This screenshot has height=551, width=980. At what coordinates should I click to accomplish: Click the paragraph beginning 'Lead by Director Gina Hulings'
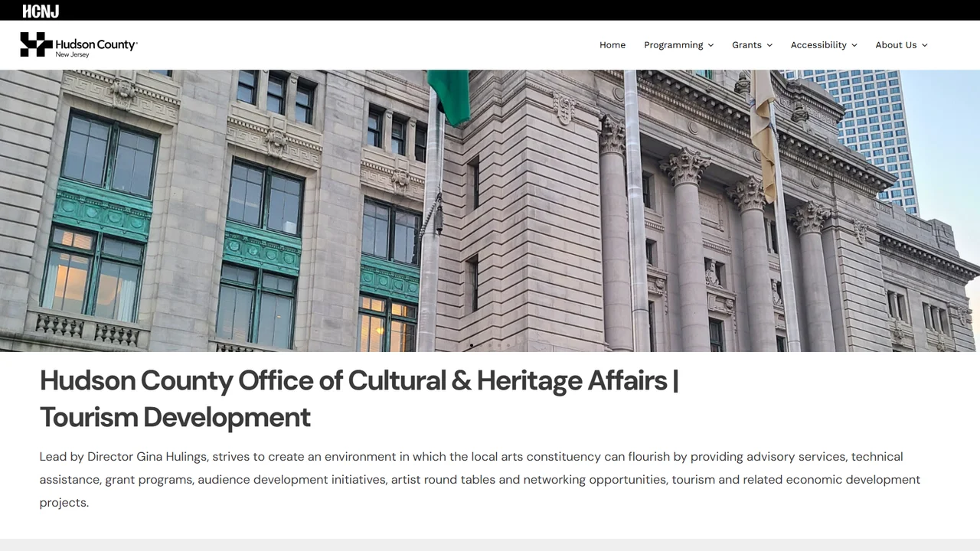click(480, 480)
